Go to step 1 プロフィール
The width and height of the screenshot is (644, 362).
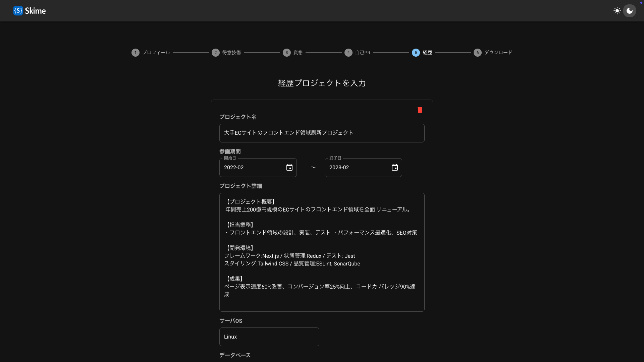tap(156, 53)
